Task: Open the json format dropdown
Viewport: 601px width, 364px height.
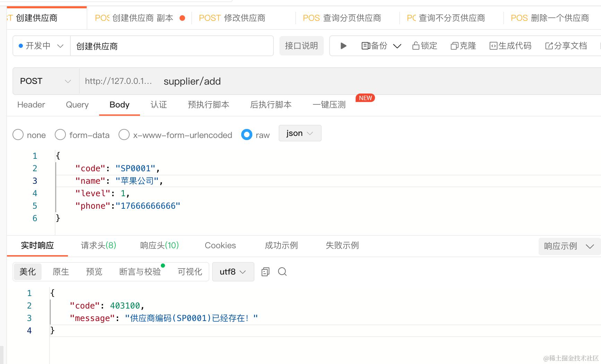Action: click(300, 133)
